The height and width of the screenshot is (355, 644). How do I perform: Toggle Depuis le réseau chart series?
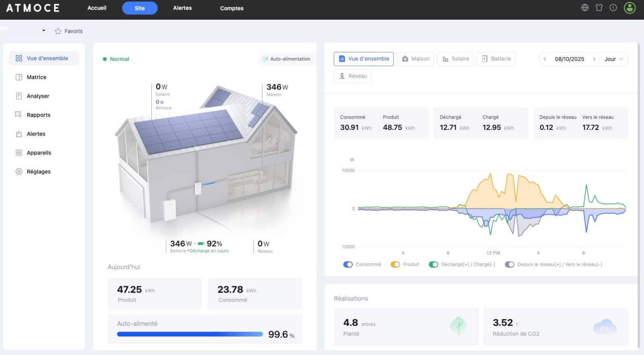pos(509,265)
